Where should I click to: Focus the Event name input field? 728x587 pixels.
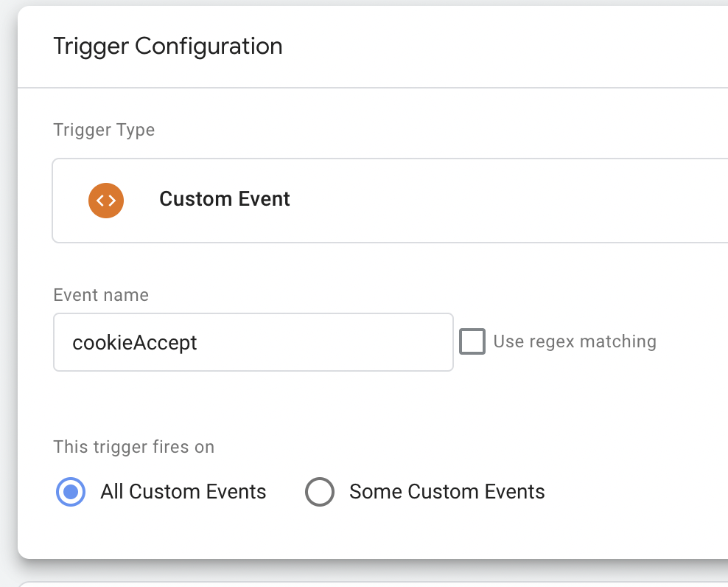coord(253,342)
